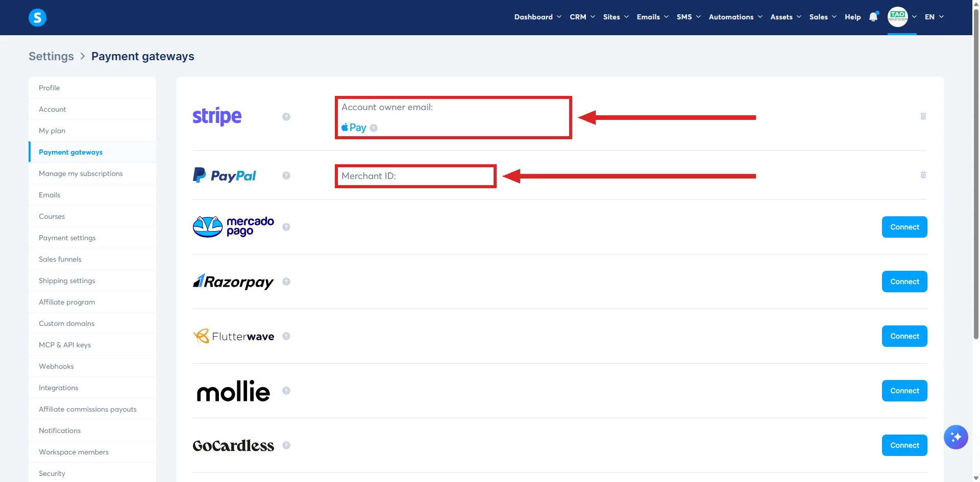Expand the Emails dropdown menu
Image resolution: width=980 pixels, height=482 pixels.
click(x=652, y=17)
